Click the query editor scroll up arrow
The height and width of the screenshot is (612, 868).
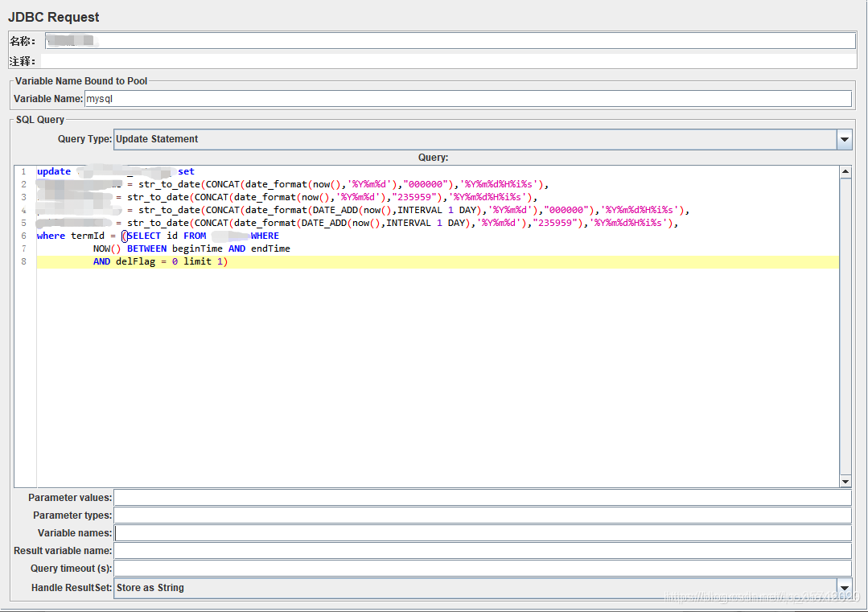[x=845, y=171]
